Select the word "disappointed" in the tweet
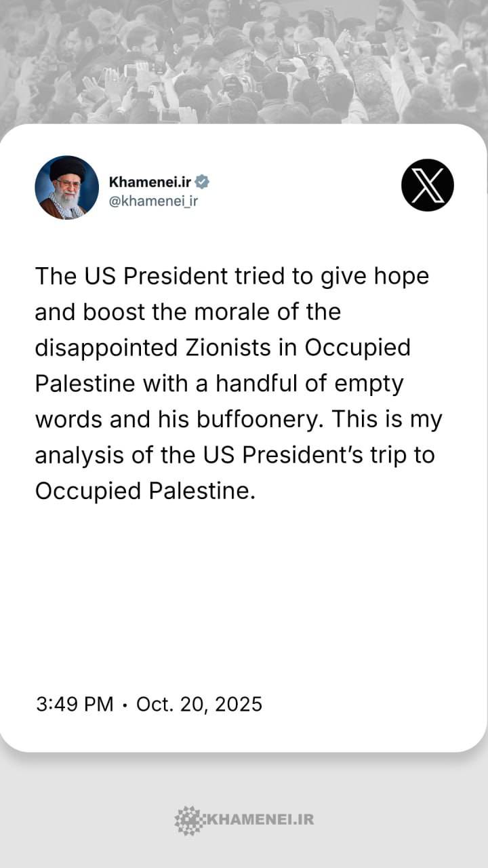The width and height of the screenshot is (488, 868). click(106, 347)
